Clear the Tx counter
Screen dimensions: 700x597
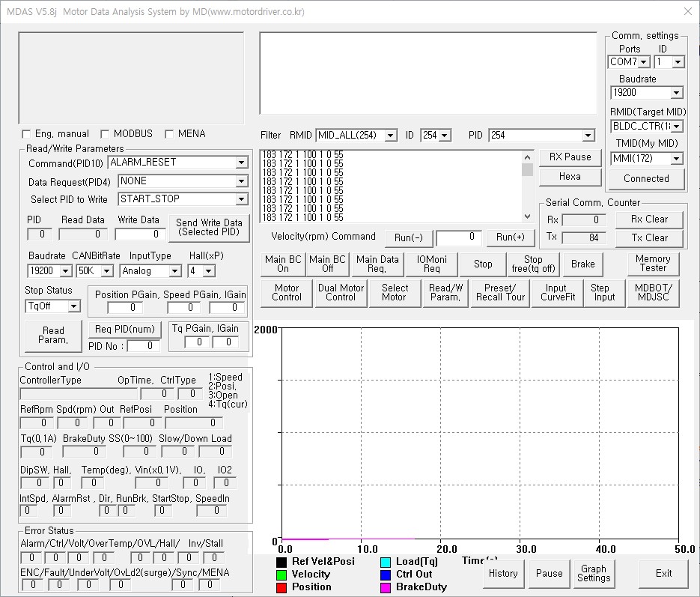[649, 237]
